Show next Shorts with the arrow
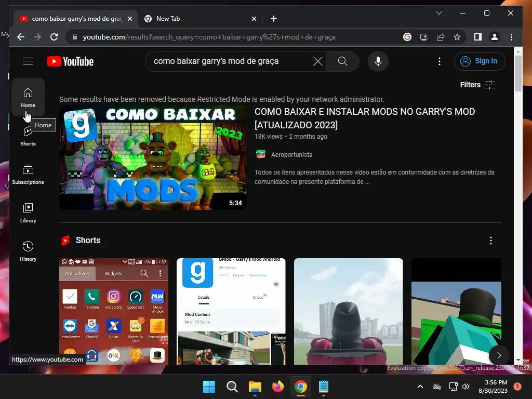Screen dimensions: 532x399 [499, 355]
